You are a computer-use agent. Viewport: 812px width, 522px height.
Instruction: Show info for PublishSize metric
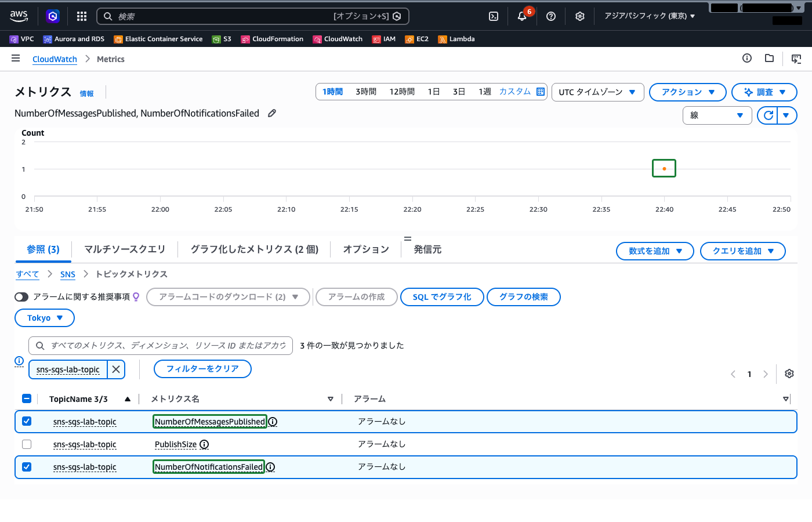pyautogui.click(x=204, y=444)
